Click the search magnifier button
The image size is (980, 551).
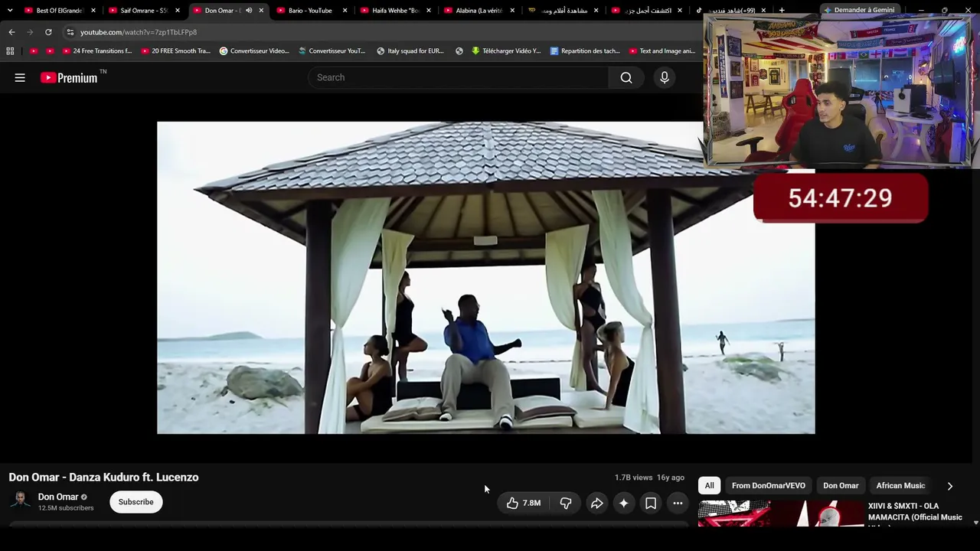626,77
